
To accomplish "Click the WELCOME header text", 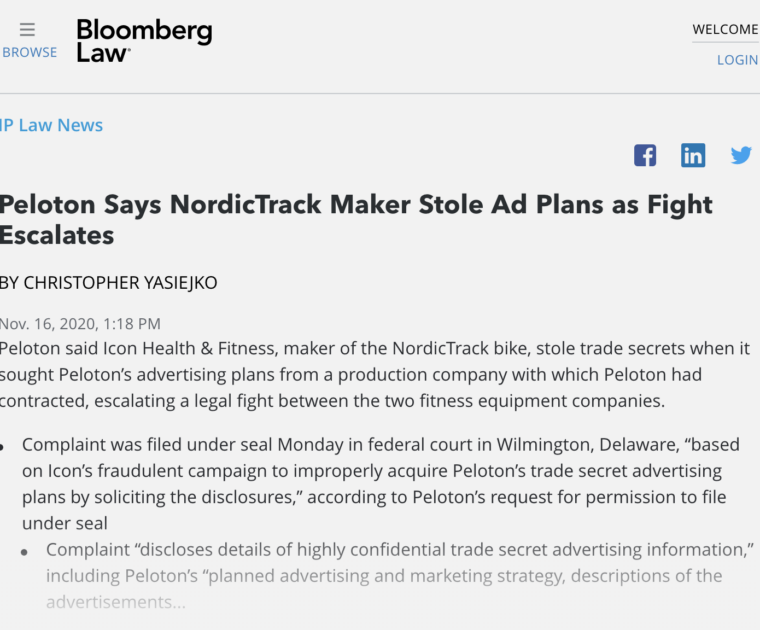I will point(725,29).
